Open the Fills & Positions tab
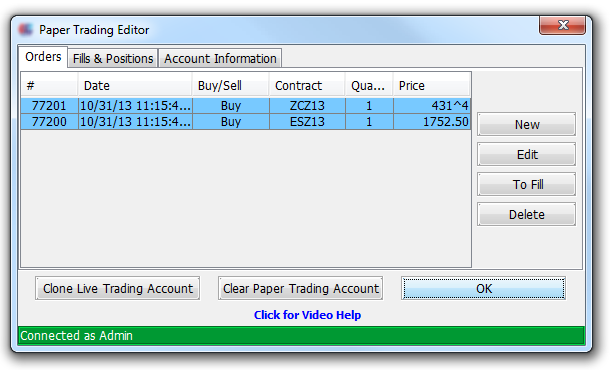Image resolution: width=613 pixels, height=370 pixels. pyautogui.click(x=113, y=59)
